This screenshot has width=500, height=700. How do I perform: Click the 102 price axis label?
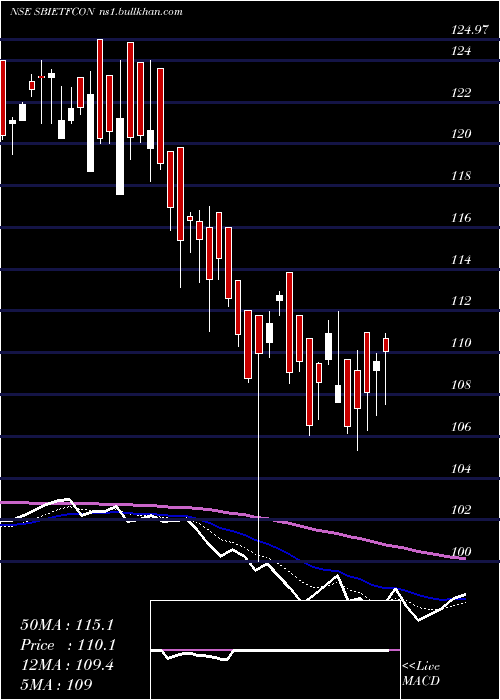pyautogui.click(x=461, y=510)
